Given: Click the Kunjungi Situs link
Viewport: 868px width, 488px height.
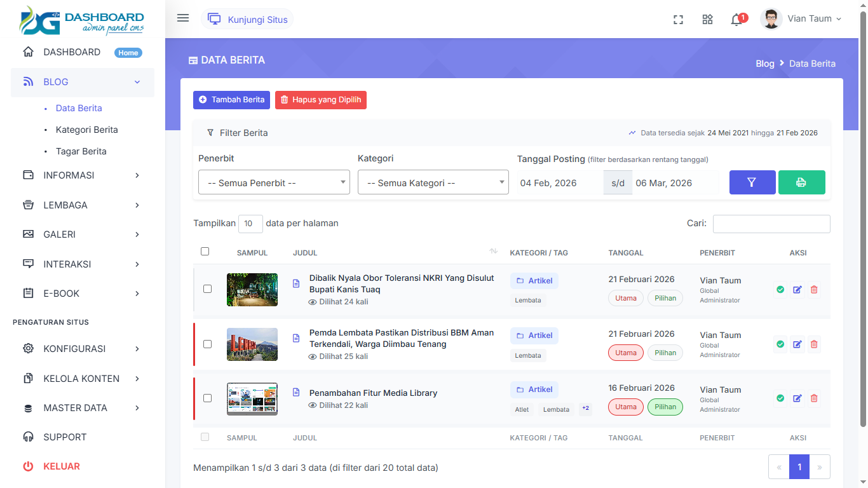Looking at the screenshot, I should click(248, 20).
